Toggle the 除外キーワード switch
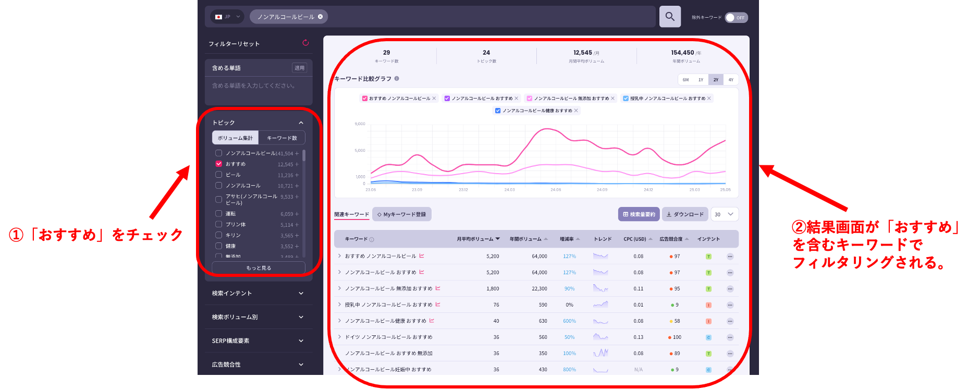 [736, 18]
